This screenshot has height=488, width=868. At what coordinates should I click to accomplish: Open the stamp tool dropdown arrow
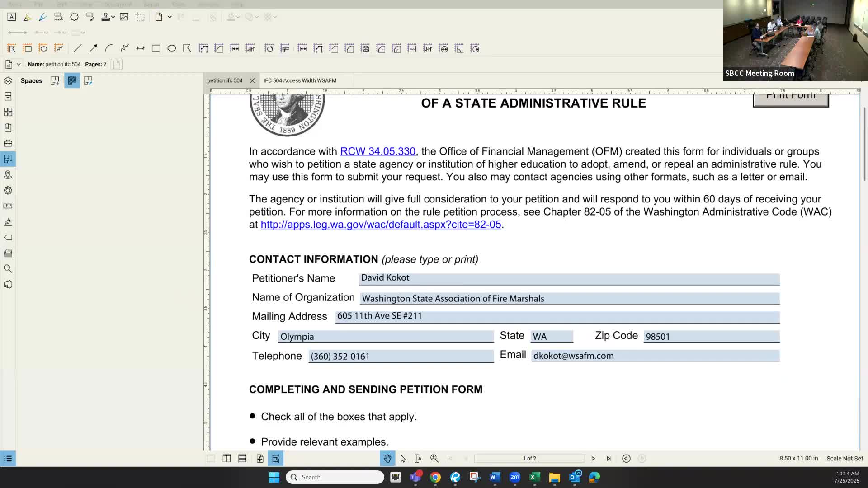click(113, 17)
